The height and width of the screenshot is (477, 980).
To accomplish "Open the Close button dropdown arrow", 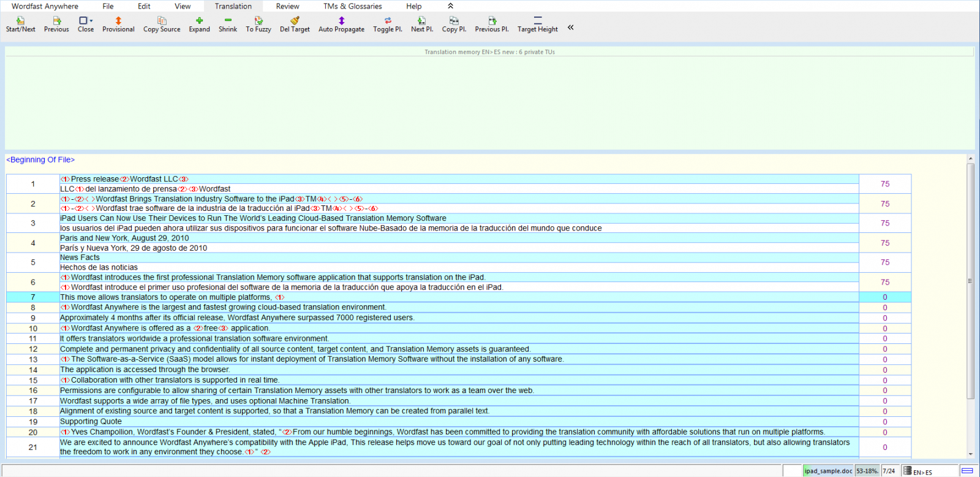I will point(91,21).
